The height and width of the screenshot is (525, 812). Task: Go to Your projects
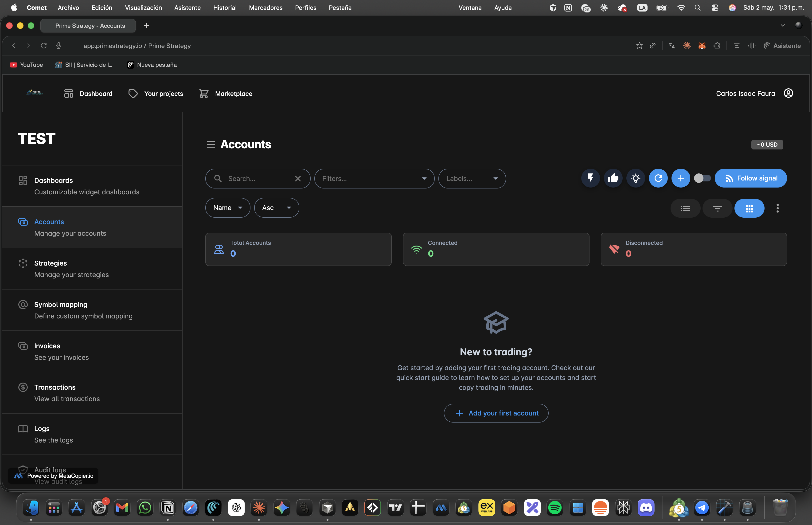156,94
